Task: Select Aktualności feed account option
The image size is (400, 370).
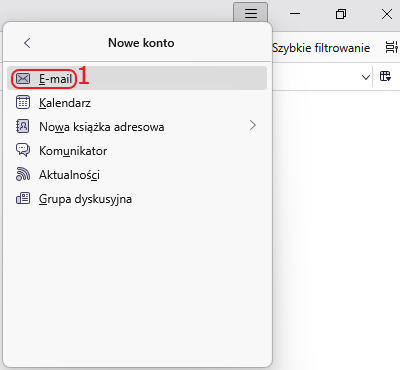Action: pyautogui.click(x=137, y=174)
